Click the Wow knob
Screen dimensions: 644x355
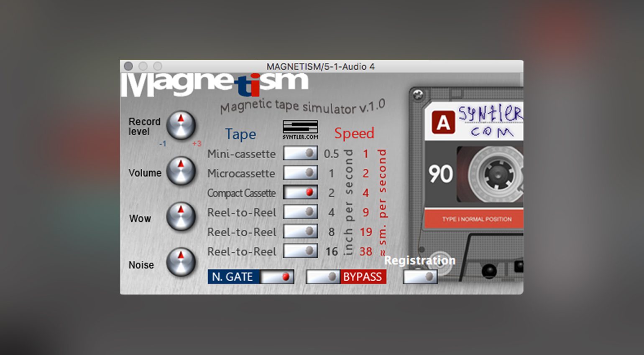pyautogui.click(x=181, y=217)
